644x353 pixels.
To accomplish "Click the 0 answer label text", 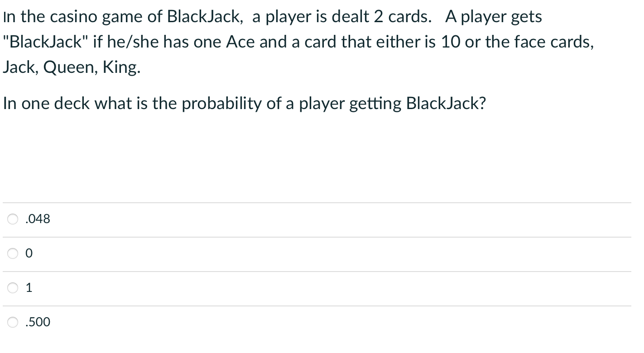I will pyautogui.click(x=29, y=253).
